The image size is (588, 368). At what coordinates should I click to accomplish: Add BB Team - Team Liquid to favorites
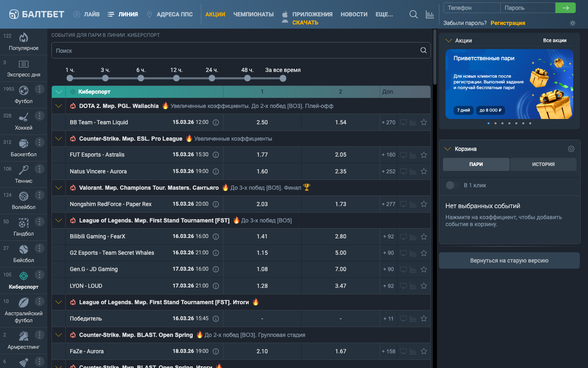[x=424, y=122]
